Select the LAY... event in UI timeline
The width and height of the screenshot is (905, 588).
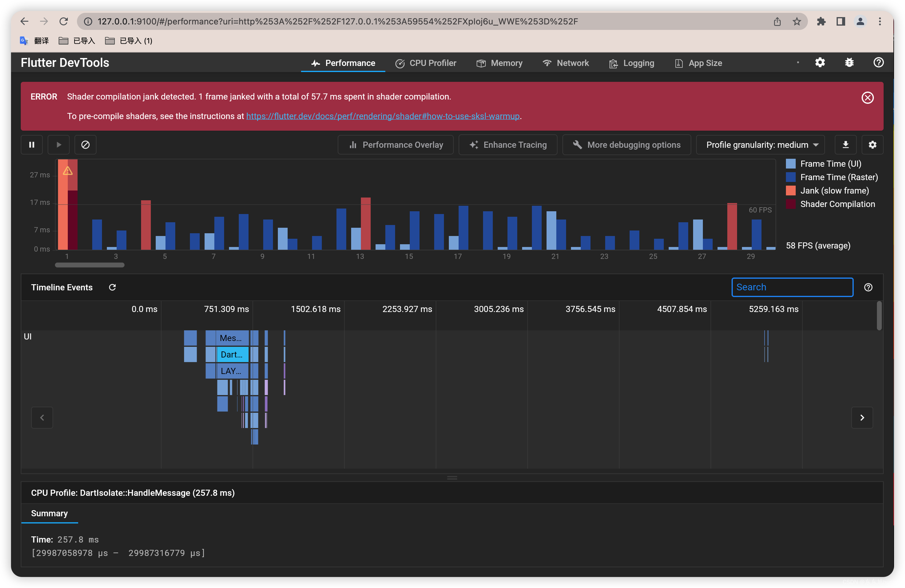pyautogui.click(x=232, y=371)
